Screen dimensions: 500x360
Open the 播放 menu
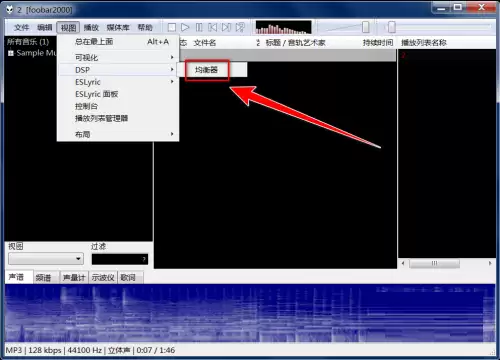point(91,27)
